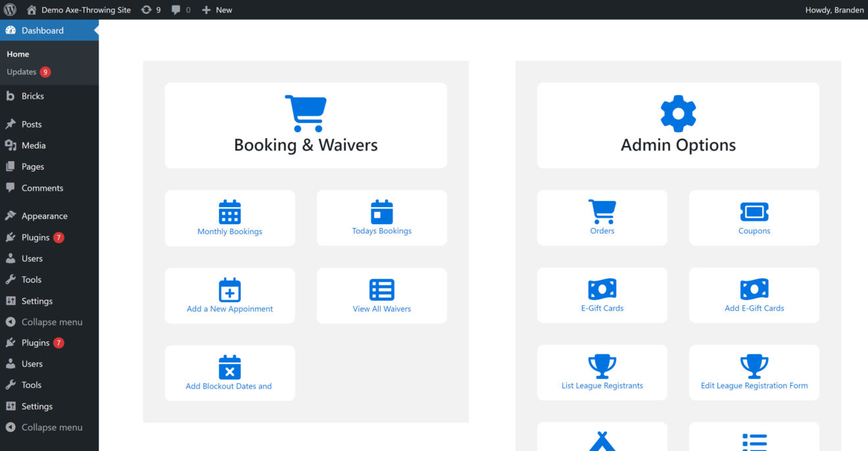The image size is (868, 451).
Task: Click the WordPress logo in the admin bar
Action: click(x=9, y=9)
